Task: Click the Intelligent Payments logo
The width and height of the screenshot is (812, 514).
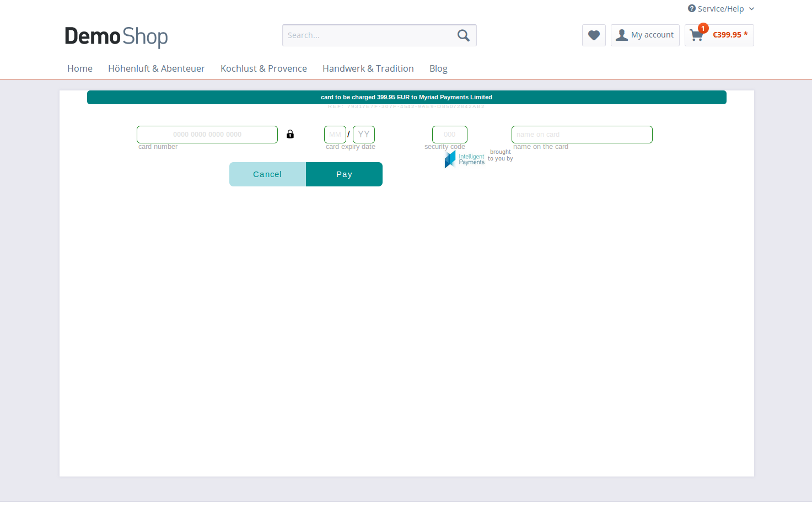Action: [x=465, y=159]
